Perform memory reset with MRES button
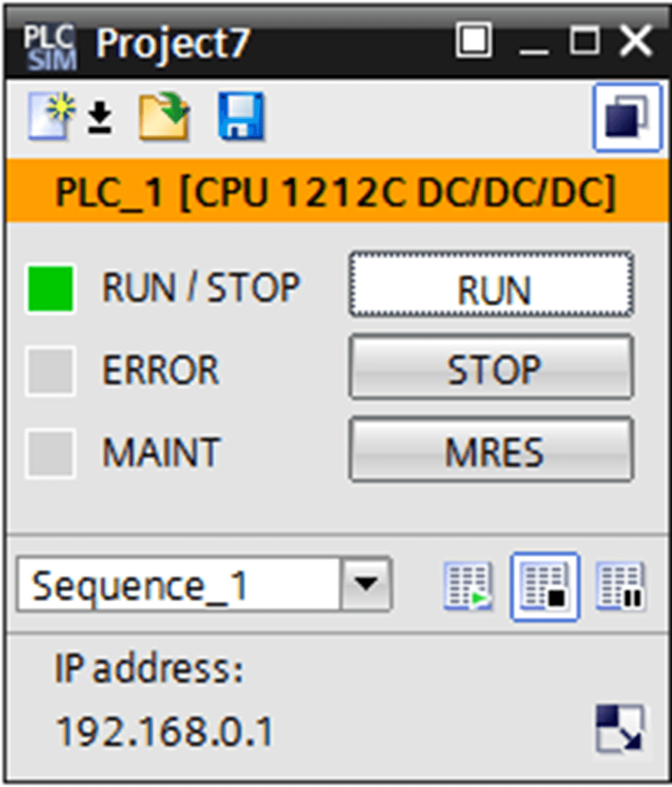This screenshot has height=787, width=672. [492, 450]
